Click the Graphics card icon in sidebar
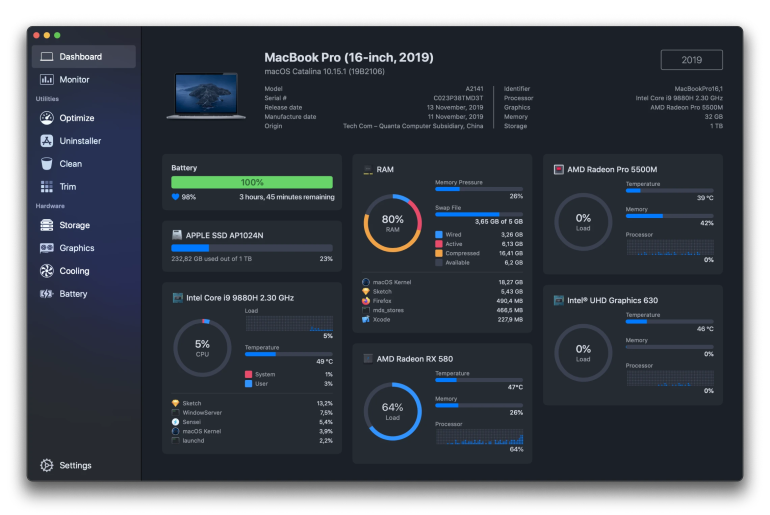770x515 pixels. tap(47, 248)
